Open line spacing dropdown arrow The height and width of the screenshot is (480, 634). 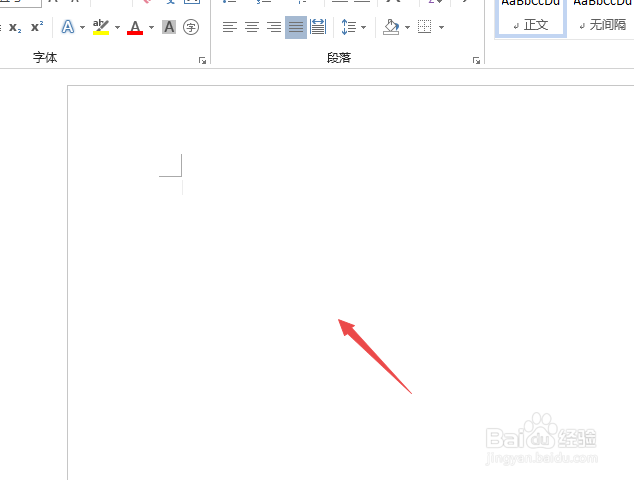click(x=363, y=27)
